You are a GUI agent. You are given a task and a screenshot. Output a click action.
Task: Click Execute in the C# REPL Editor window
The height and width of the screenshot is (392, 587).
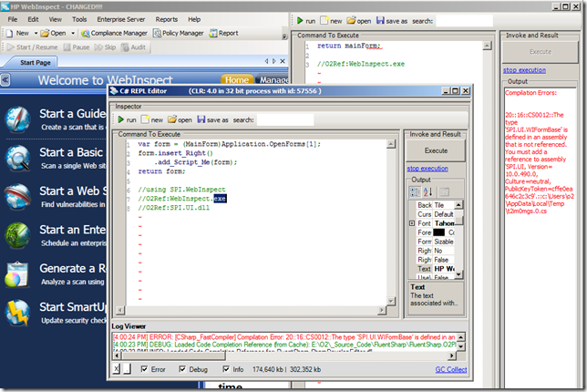coord(435,150)
